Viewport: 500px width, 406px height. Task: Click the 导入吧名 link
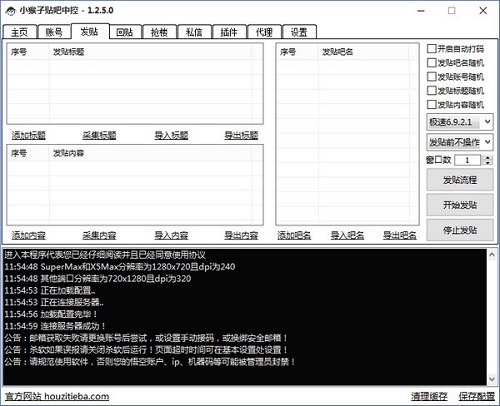(347, 236)
